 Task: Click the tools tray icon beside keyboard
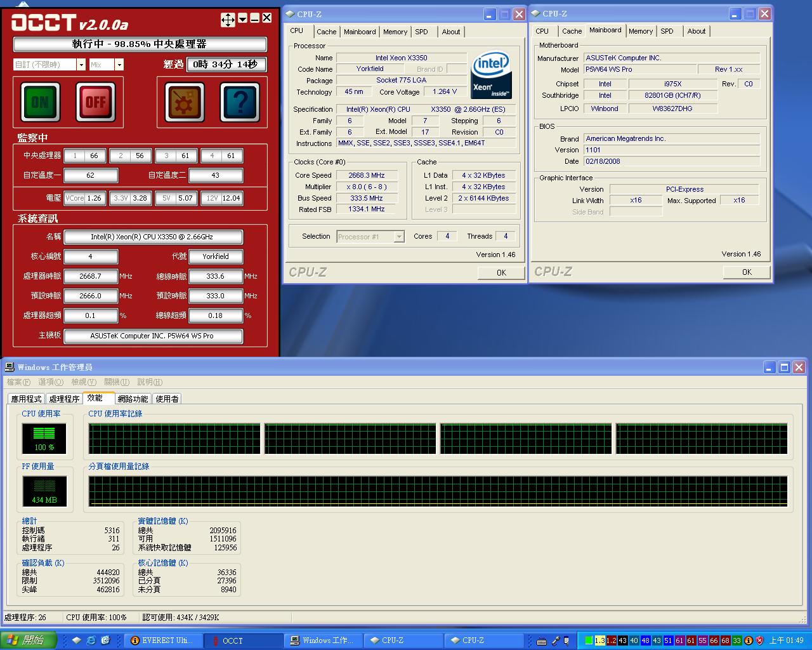(555, 641)
